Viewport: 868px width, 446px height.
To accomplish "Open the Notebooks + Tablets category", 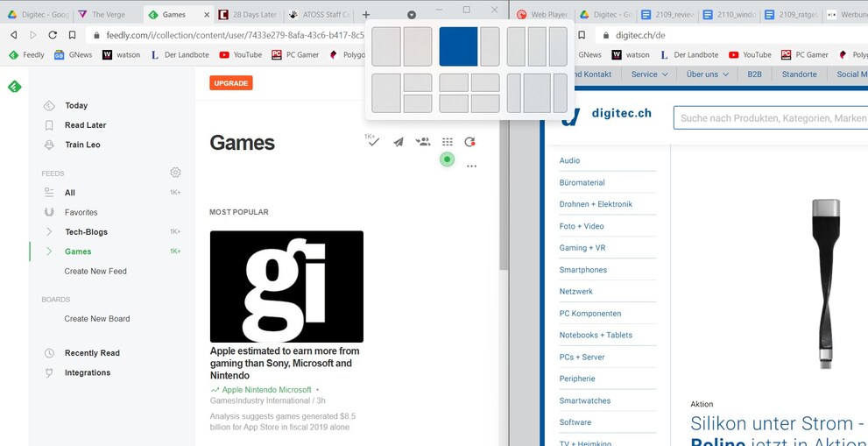I will pyautogui.click(x=596, y=336).
